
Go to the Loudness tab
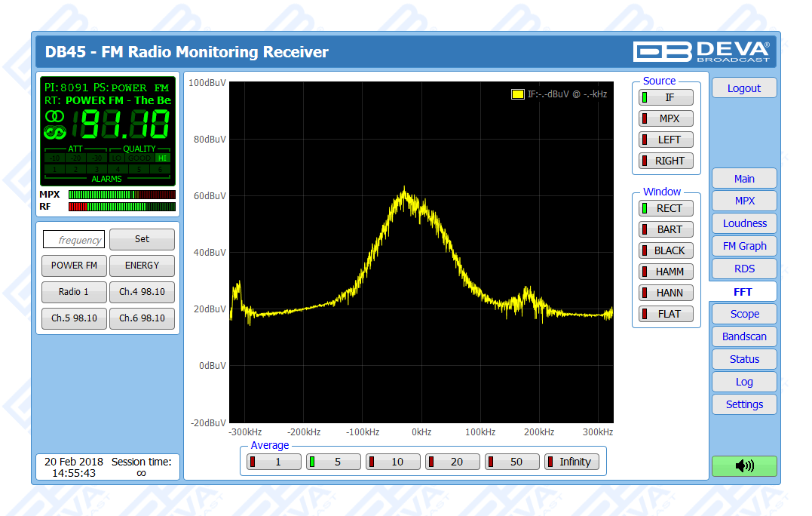[x=743, y=223]
